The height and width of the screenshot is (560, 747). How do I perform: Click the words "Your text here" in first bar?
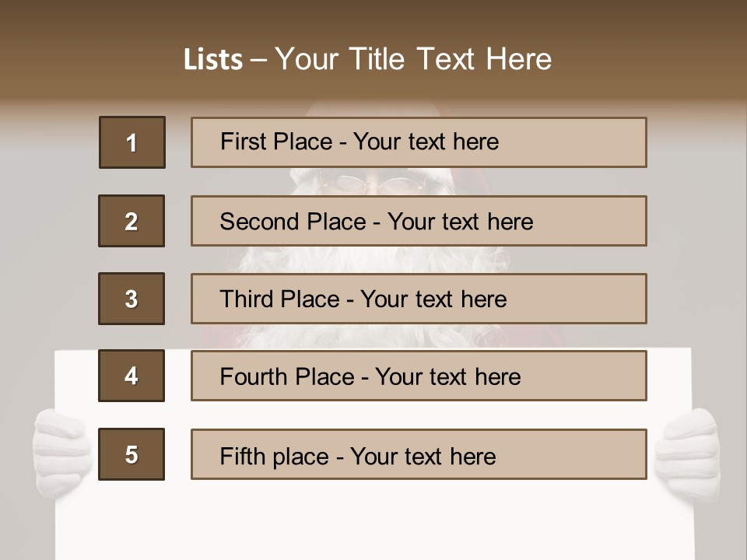pos(426,142)
